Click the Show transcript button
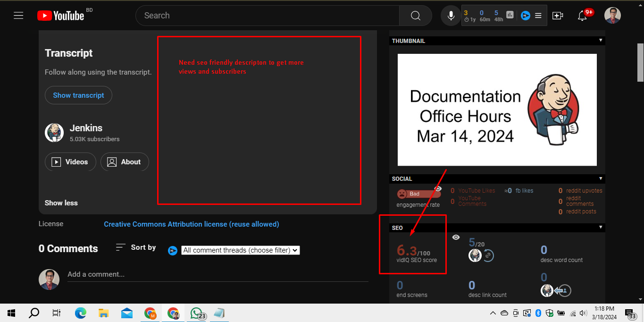This screenshot has height=322, width=644. 78,95
